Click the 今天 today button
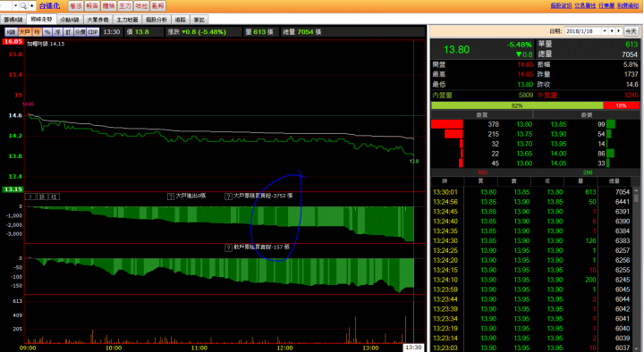The width and height of the screenshot is (644, 352). pos(631,31)
